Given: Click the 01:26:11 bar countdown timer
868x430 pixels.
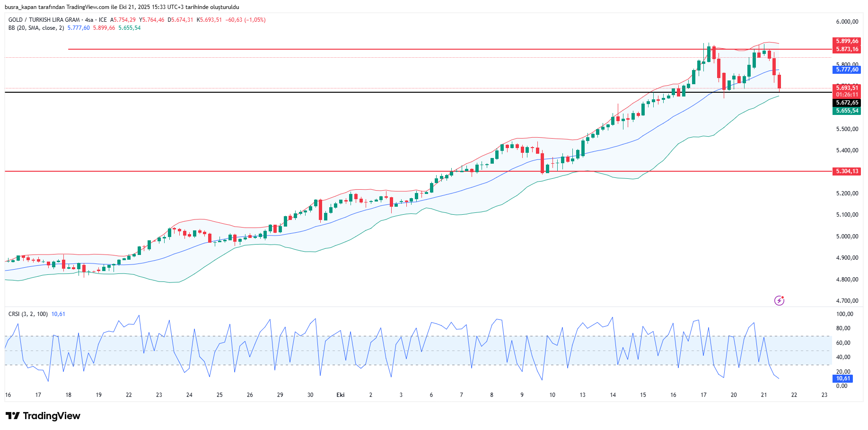Looking at the screenshot, I should pos(846,95).
